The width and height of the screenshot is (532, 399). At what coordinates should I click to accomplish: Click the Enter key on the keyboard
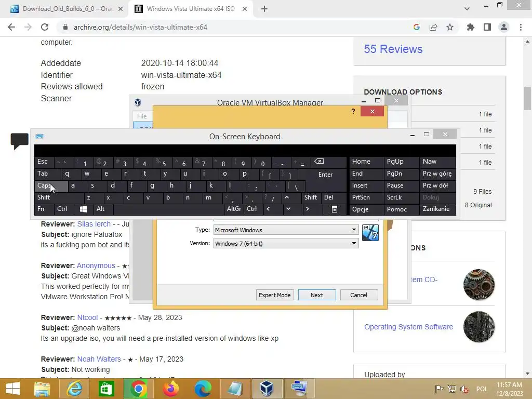pos(325,175)
